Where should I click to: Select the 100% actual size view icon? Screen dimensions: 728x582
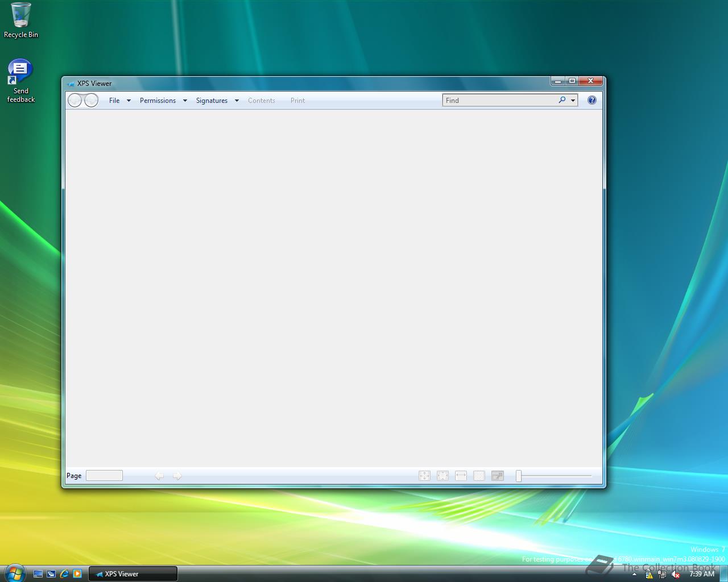pyautogui.click(x=424, y=476)
